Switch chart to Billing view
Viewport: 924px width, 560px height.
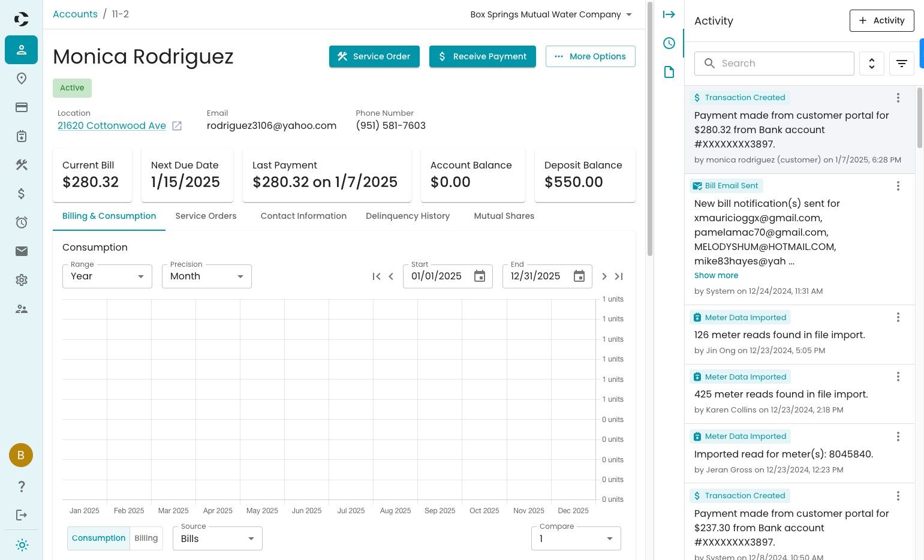(146, 538)
